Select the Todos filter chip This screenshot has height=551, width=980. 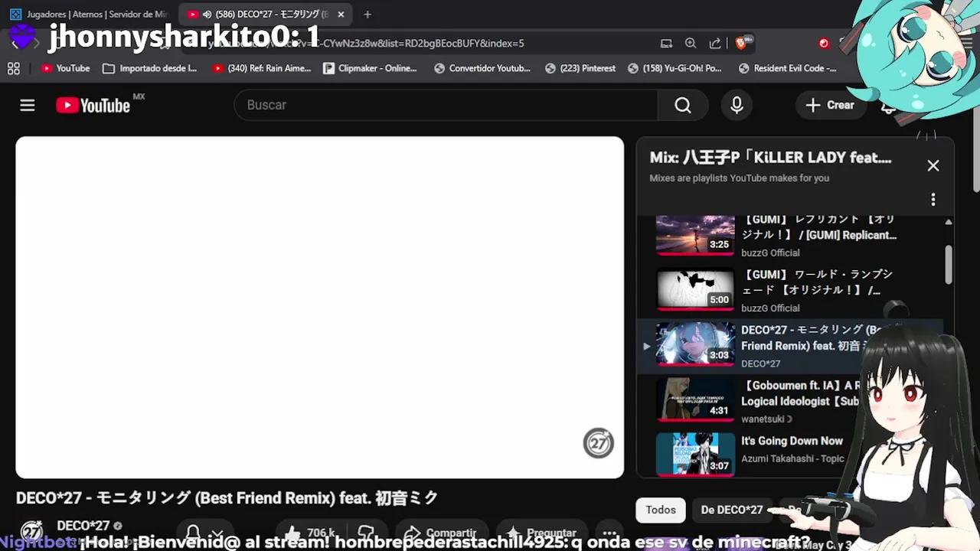click(x=661, y=510)
